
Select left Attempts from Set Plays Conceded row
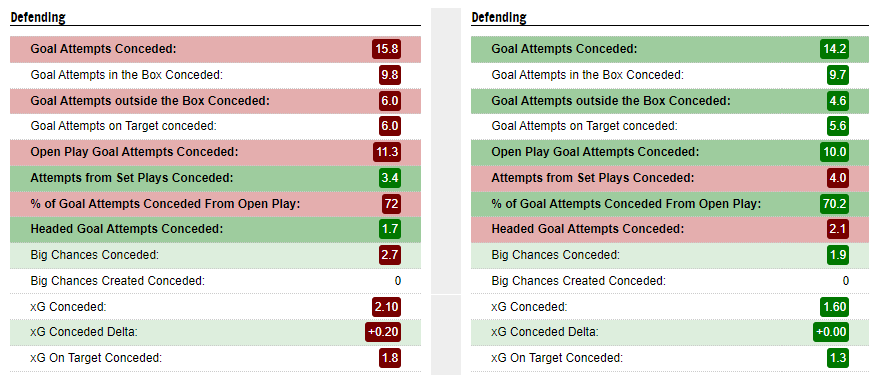pyautogui.click(x=215, y=178)
